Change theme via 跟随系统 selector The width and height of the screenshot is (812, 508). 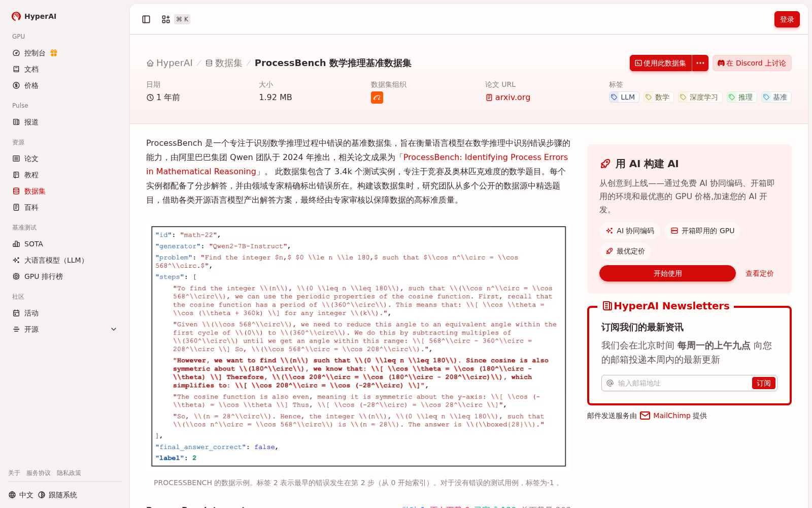[x=57, y=495]
